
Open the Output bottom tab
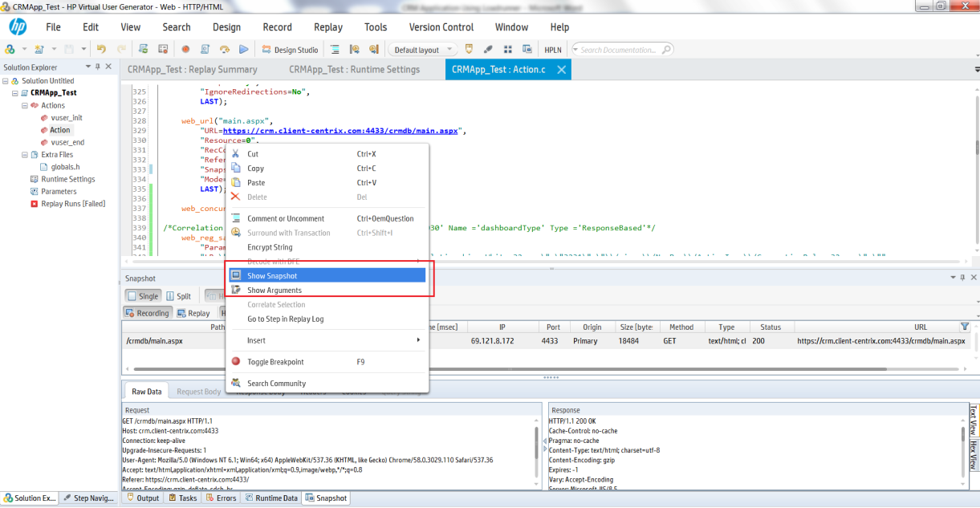pos(142,498)
